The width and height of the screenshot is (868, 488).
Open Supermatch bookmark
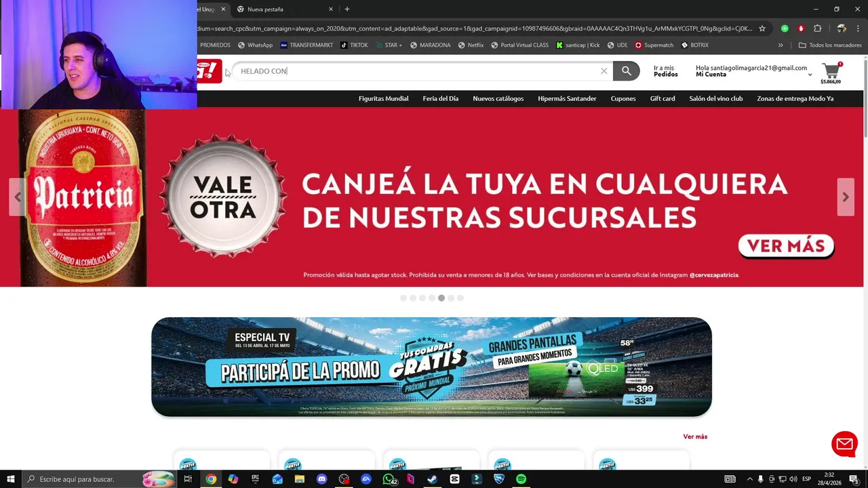click(654, 45)
